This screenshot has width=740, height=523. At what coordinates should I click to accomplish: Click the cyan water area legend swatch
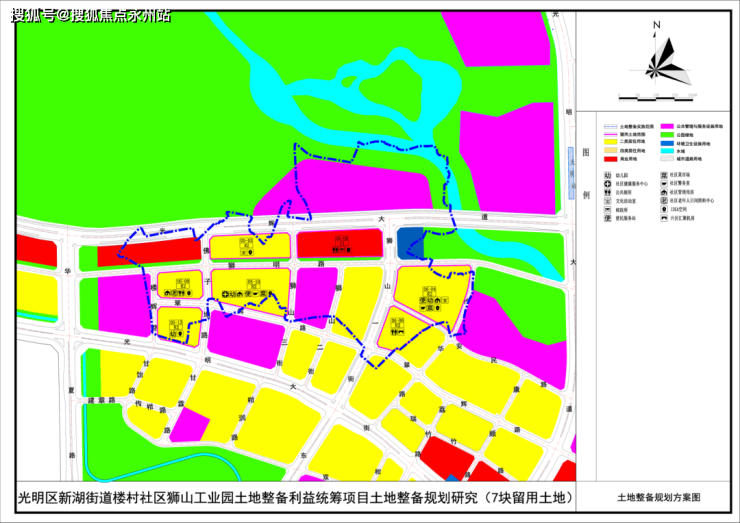click(x=667, y=151)
